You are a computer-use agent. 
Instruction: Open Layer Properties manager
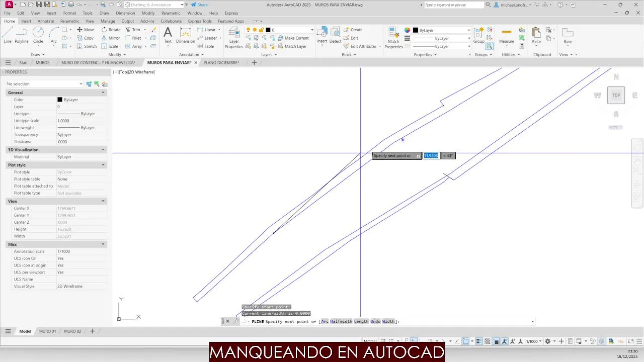(x=234, y=38)
